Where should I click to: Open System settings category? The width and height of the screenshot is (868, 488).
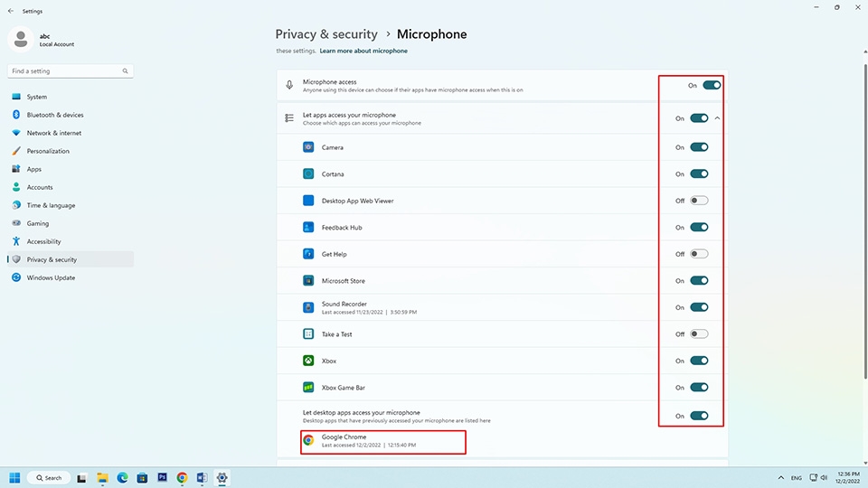(x=71, y=97)
